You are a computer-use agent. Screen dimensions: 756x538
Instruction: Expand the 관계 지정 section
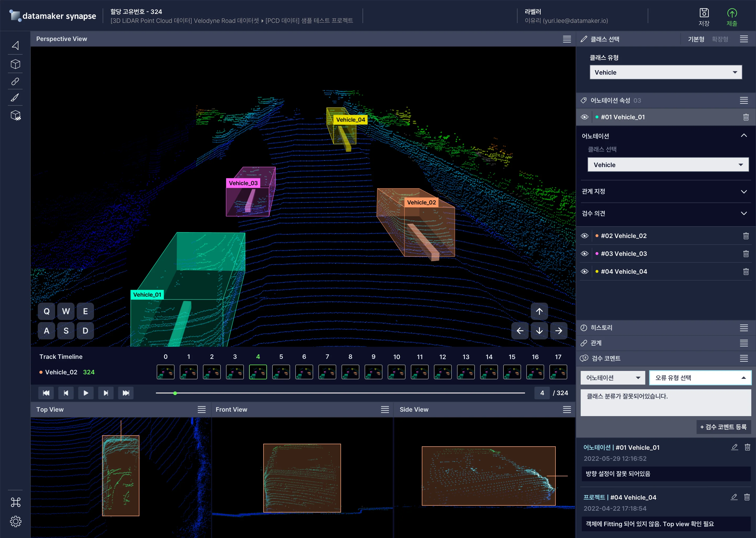743,192
